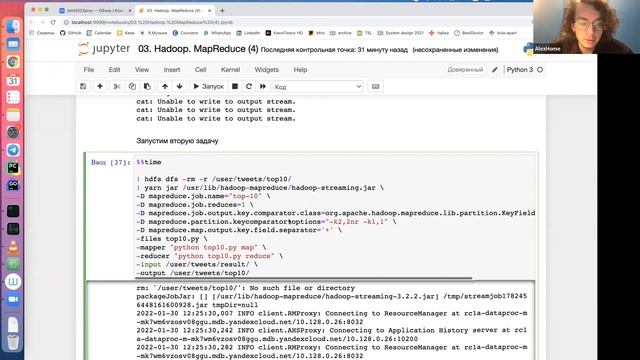
Task: Open the Edit menu
Action: coord(114,70)
